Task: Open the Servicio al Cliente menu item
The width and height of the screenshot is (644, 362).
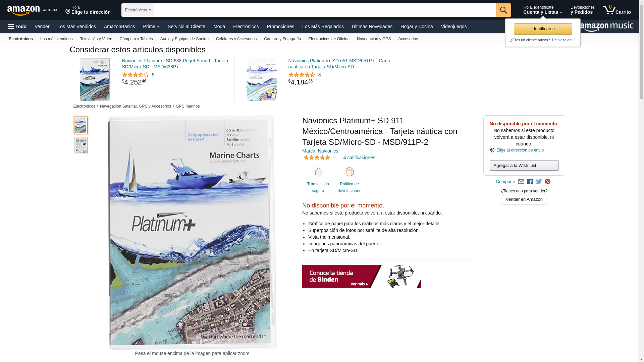Action: [x=186, y=26]
